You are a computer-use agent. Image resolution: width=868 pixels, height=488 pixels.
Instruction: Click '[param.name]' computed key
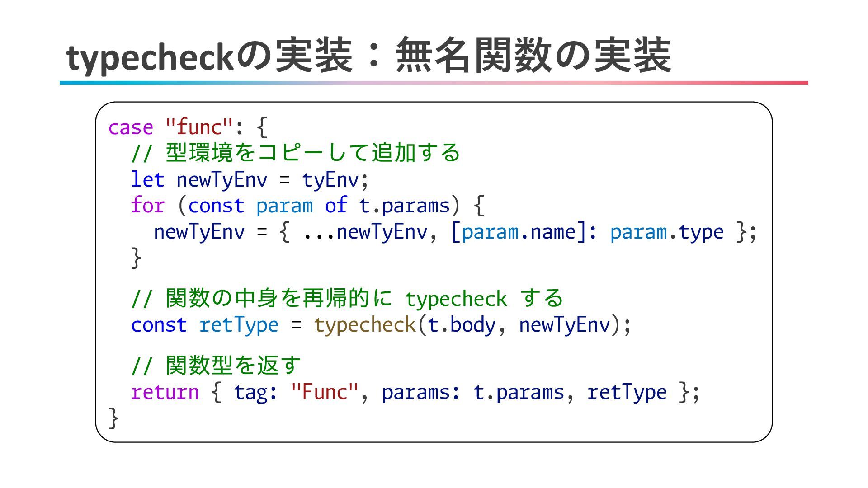pyautogui.click(x=519, y=232)
